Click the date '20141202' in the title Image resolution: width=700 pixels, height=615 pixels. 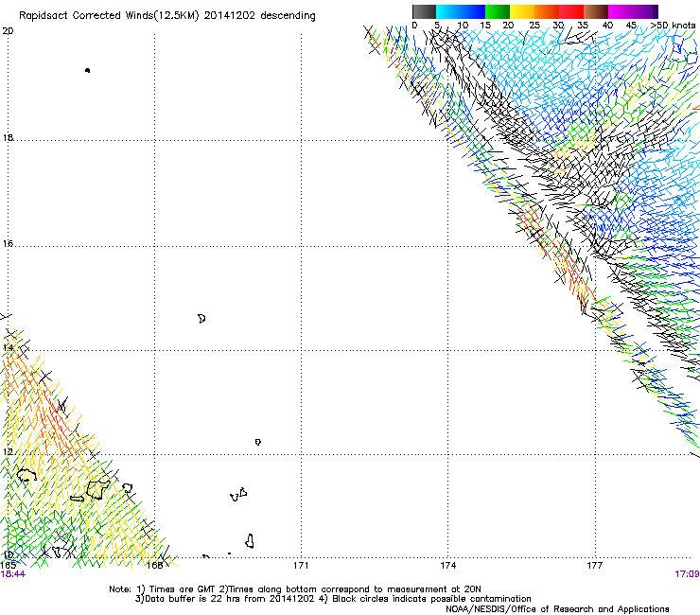click(230, 16)
